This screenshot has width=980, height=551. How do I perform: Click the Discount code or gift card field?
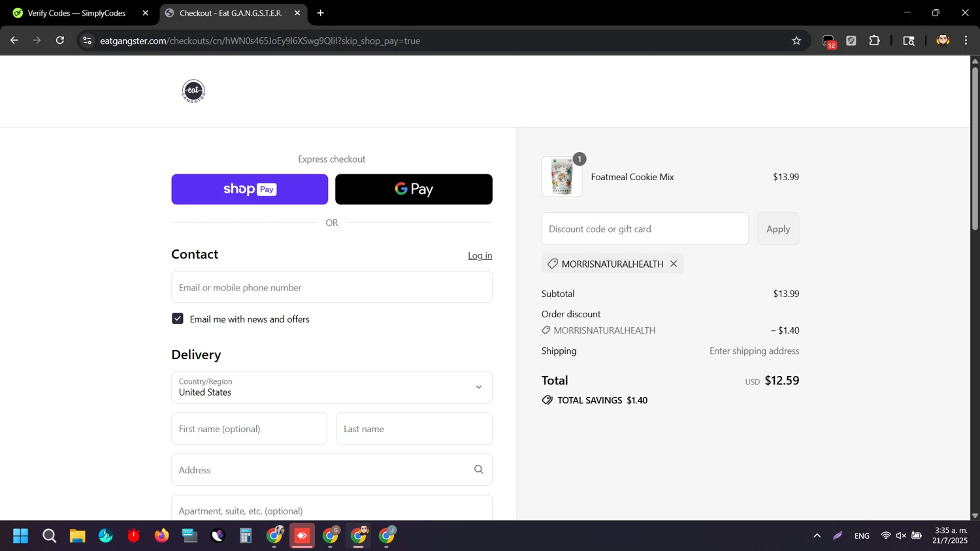(x=645, y=229)
